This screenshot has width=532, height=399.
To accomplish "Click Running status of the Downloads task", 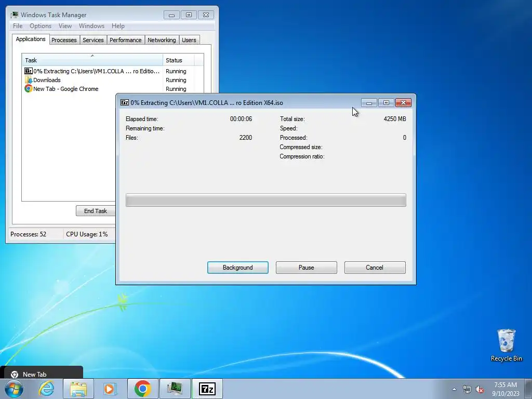I will point(176,80).
